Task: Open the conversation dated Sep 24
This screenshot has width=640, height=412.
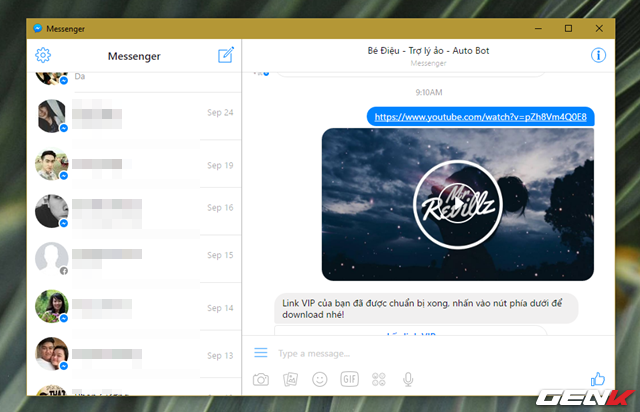Action: (134, 116)
